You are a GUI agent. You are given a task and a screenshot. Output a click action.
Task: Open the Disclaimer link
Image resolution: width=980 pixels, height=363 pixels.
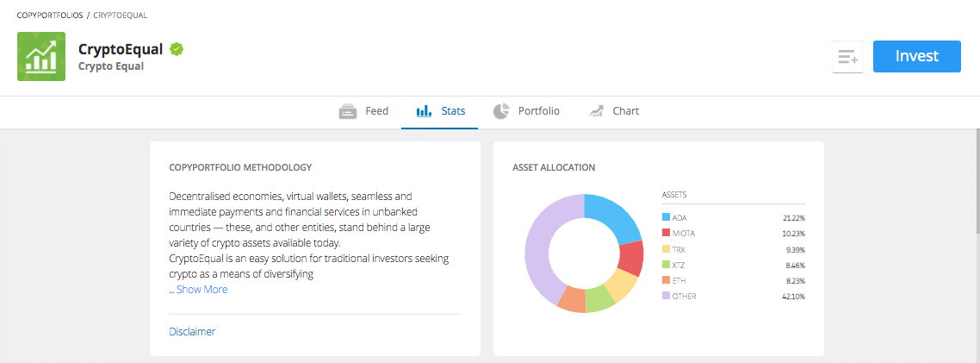pyautogui.click(x=192, y=332)
